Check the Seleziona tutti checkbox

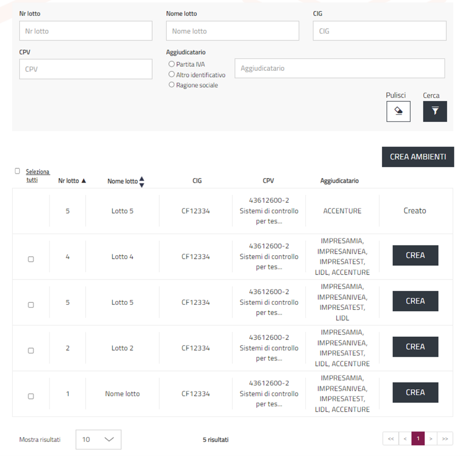click(17, 171)
